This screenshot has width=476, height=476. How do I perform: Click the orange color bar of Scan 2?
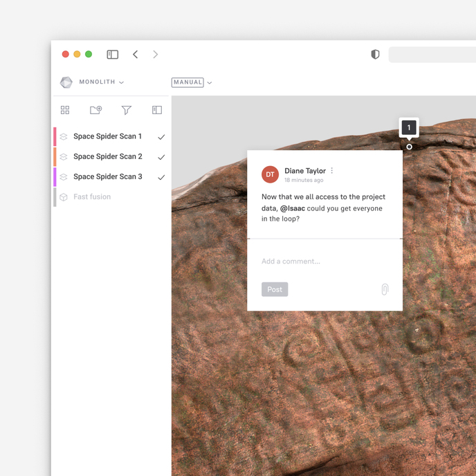55,156
